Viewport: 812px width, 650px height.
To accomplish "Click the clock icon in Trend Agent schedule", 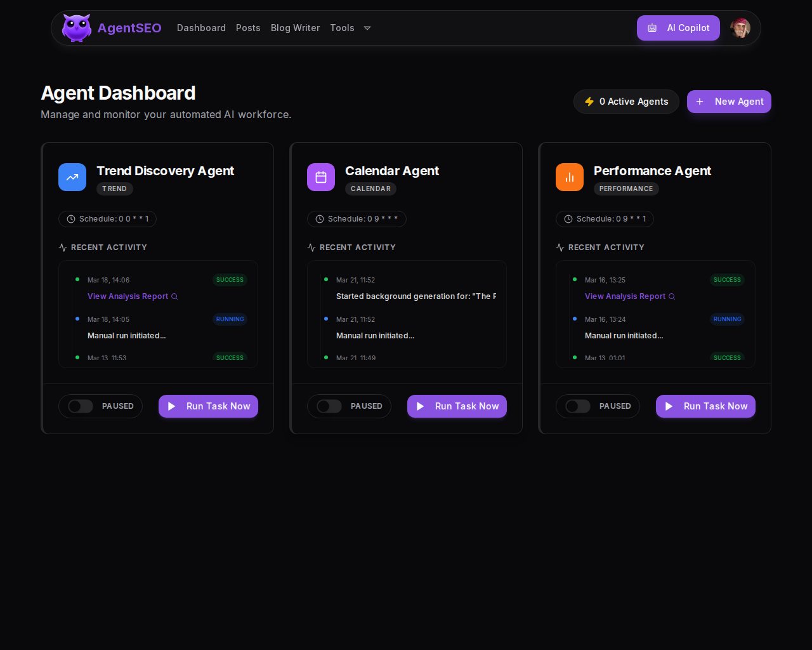I will [x=70, y=219].
